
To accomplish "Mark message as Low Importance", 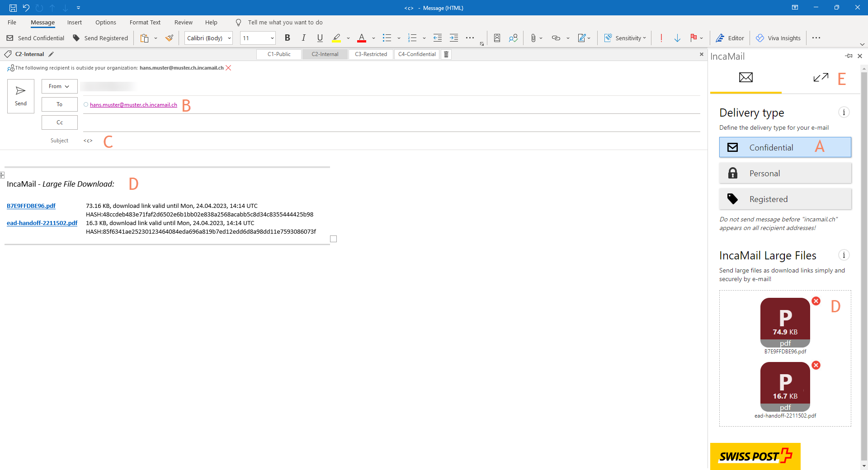I will point(677,38).
